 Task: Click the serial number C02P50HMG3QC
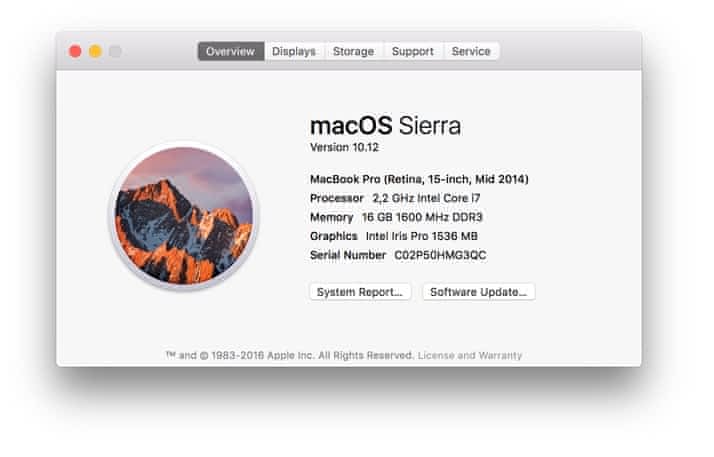coord(440,255)
